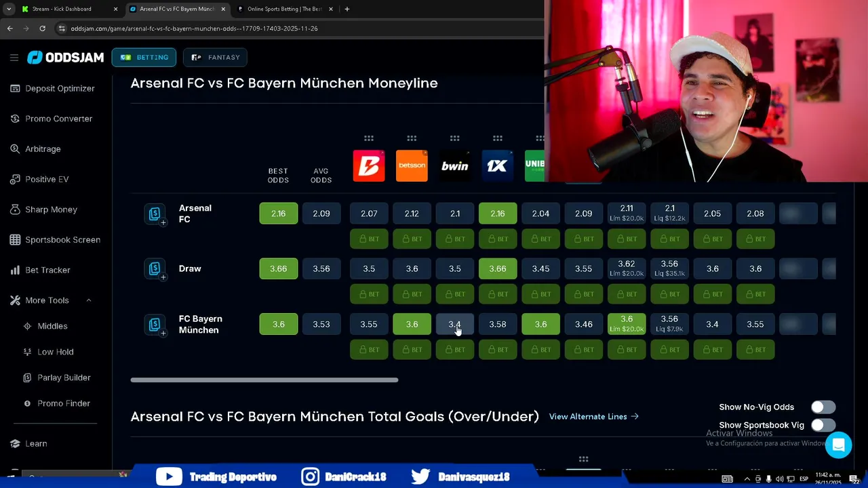The height and width of the screenshot is (488, 868).
Task: Click BET under Bayern 3.58
Action: click(498, 350)
